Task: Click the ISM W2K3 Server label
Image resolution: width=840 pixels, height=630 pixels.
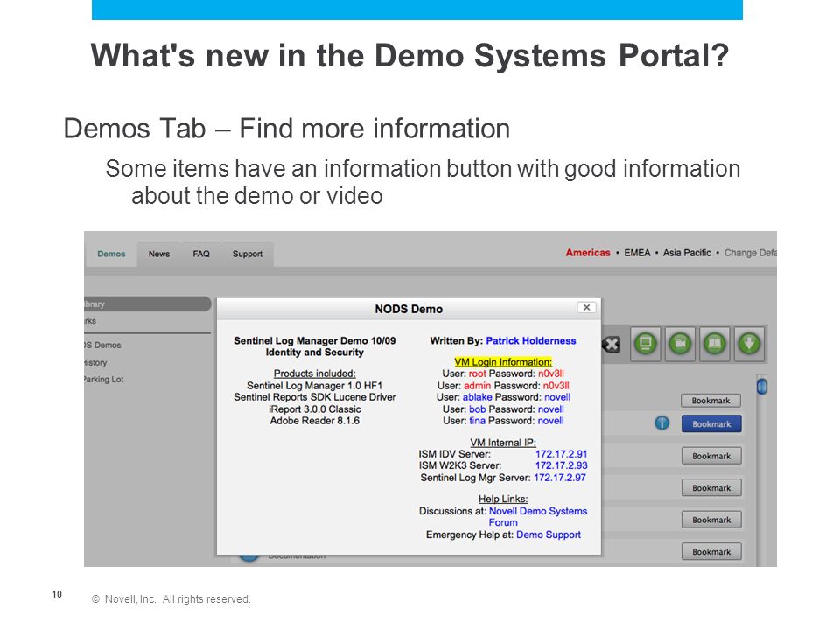Action: (x=460, y=465)
